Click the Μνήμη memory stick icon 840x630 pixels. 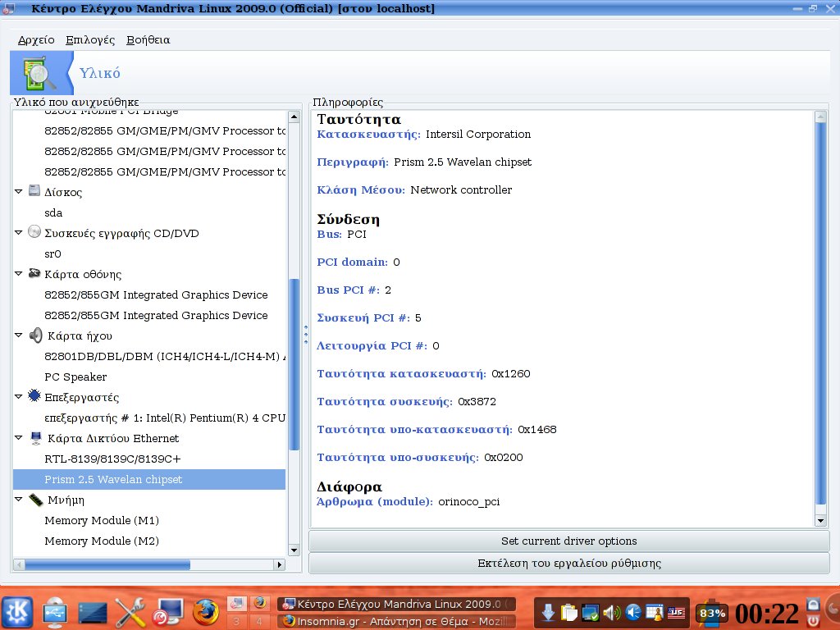[x=35, y=500]
